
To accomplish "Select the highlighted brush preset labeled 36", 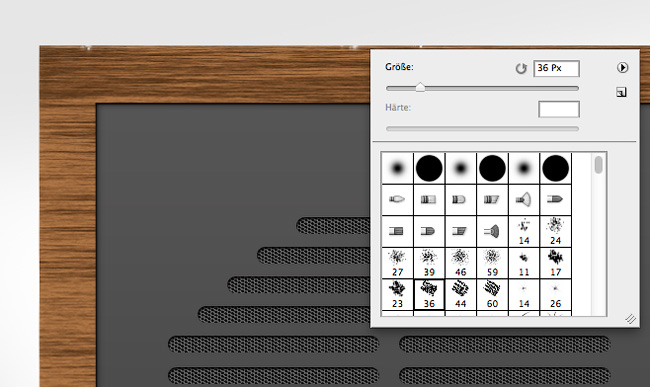I will pos(429,294).
